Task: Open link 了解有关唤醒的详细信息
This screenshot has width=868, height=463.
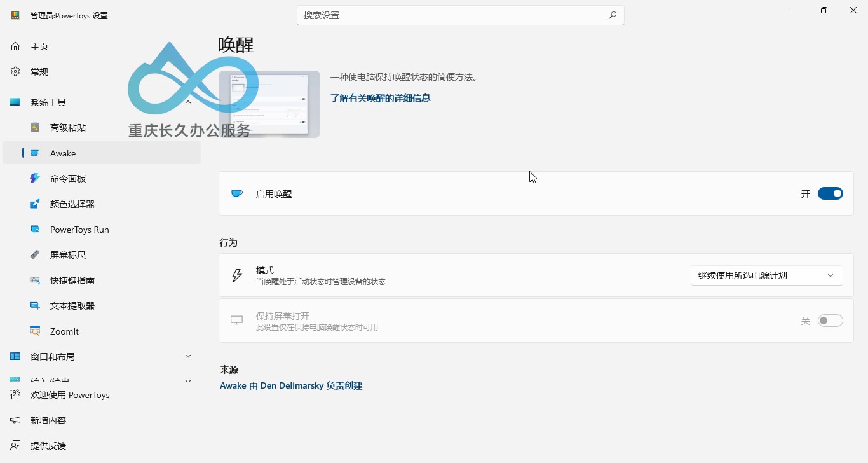Action: pos(380,98)
